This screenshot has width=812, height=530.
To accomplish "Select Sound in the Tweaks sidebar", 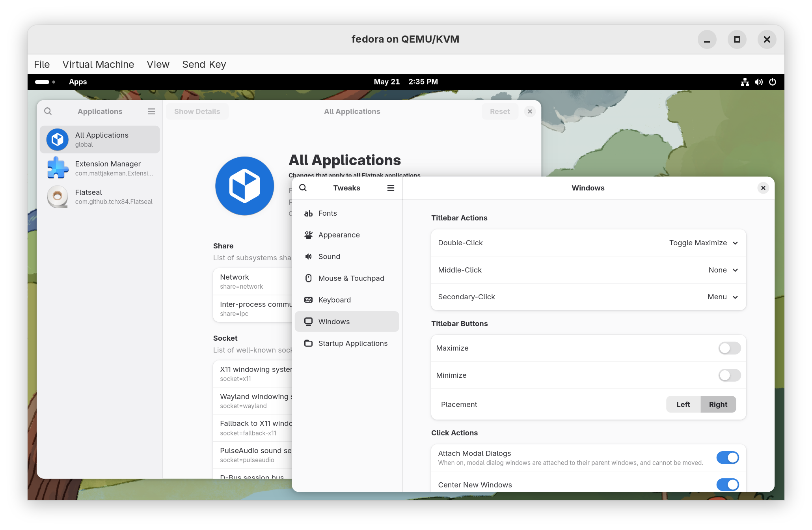I will pos(347,257).
